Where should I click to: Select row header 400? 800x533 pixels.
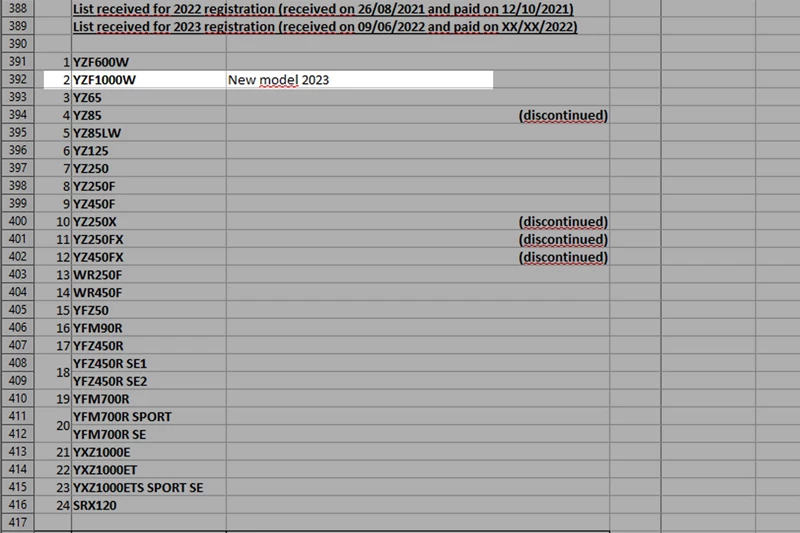coord(17,221)
